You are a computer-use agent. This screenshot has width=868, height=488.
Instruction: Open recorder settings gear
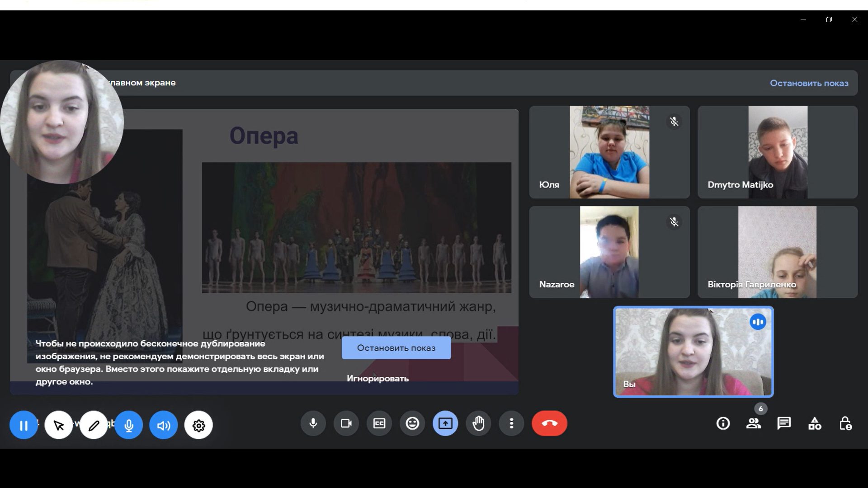click(198, 425)
